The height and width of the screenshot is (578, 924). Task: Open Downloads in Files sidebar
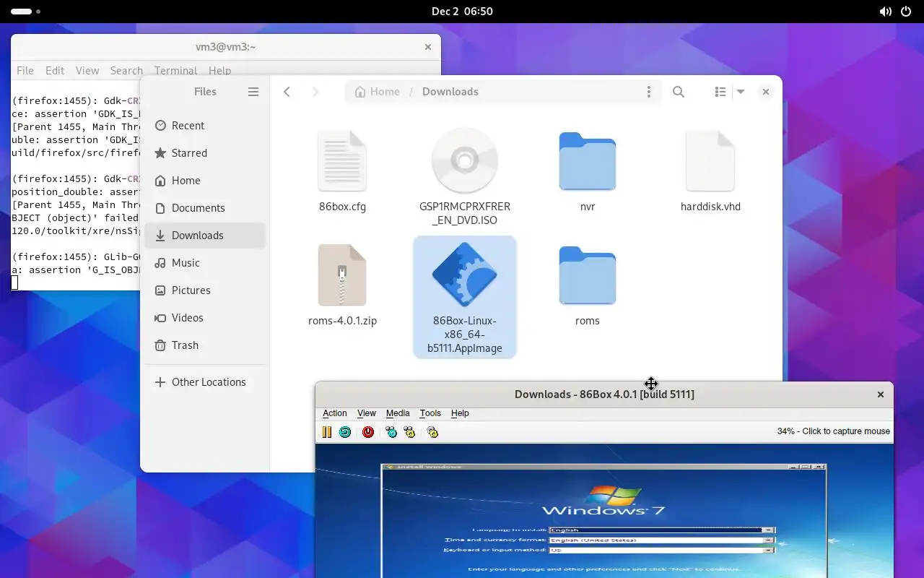tap(205, 236)
